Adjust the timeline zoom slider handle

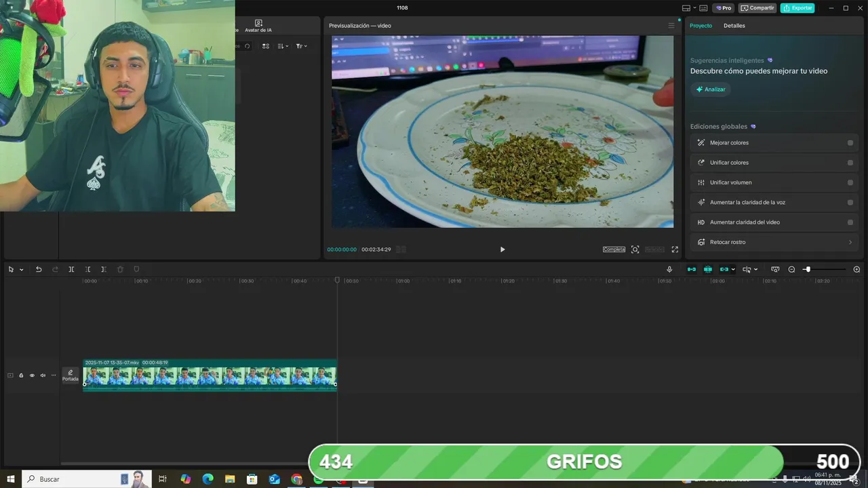click(808, 269)
